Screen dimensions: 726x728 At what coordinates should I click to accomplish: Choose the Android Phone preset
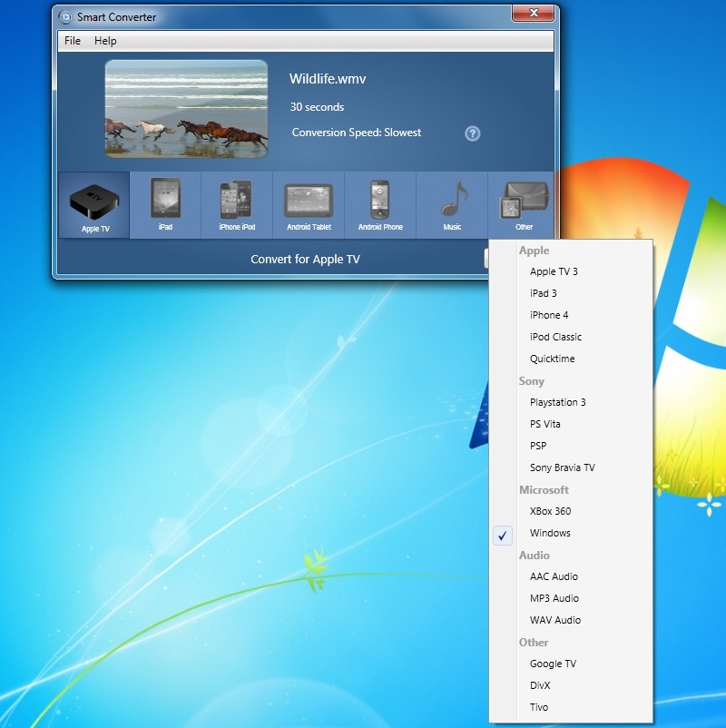(x=380, y=205)
